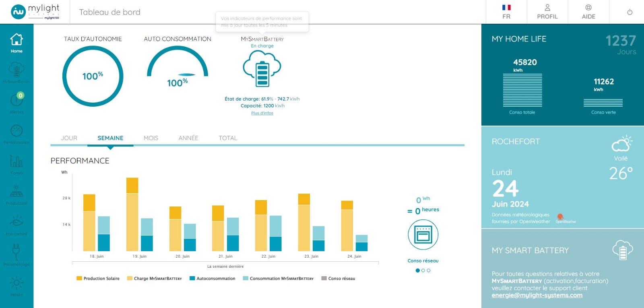Click the power logout icon
This screenshot has height=308, width=644.
coord(630,12)
